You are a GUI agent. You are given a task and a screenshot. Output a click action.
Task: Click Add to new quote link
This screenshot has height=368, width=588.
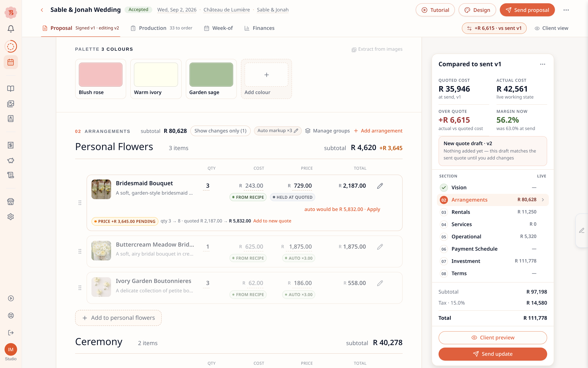click(272, 221)
